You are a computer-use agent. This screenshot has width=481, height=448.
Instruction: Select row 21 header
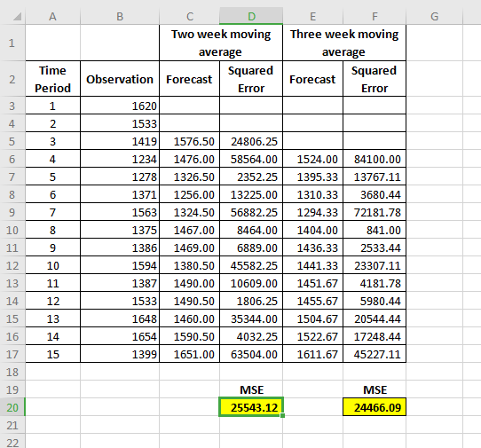[12, 425]
